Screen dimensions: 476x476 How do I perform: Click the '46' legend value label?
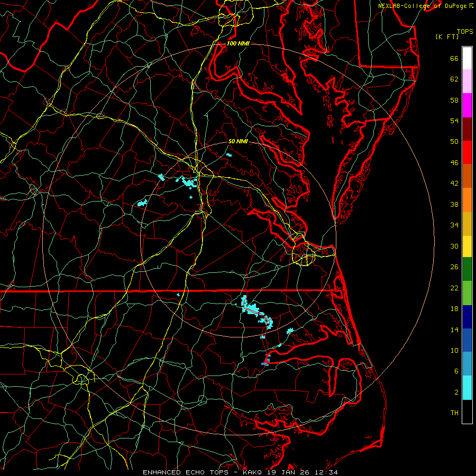454,163
